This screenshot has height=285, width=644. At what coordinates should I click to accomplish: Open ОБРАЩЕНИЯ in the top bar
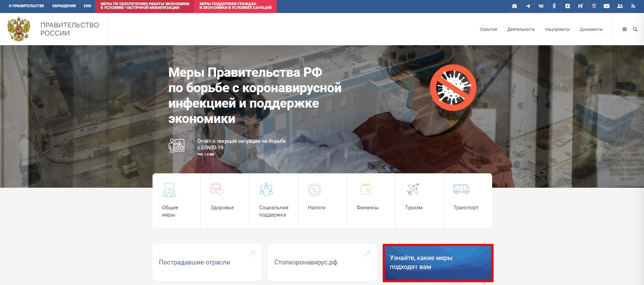point(64,6)
